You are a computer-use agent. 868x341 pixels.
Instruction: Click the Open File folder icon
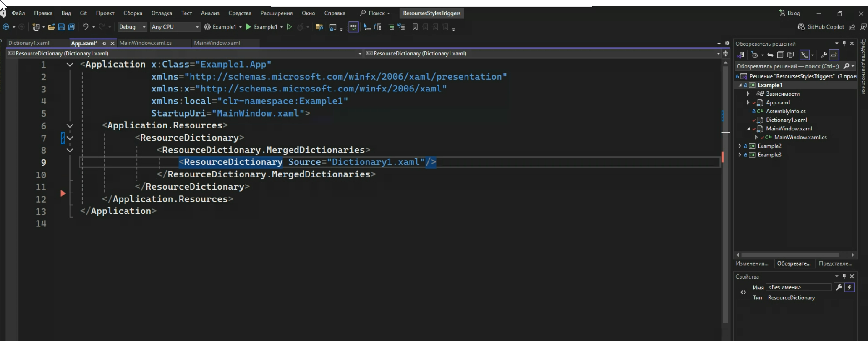pyautogui.click(x=51, y=27)
